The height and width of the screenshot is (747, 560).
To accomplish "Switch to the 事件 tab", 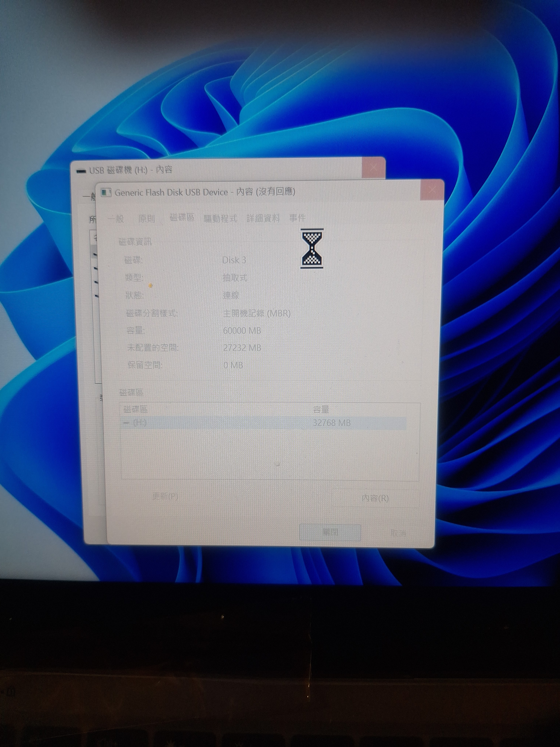I will point(297,218).
